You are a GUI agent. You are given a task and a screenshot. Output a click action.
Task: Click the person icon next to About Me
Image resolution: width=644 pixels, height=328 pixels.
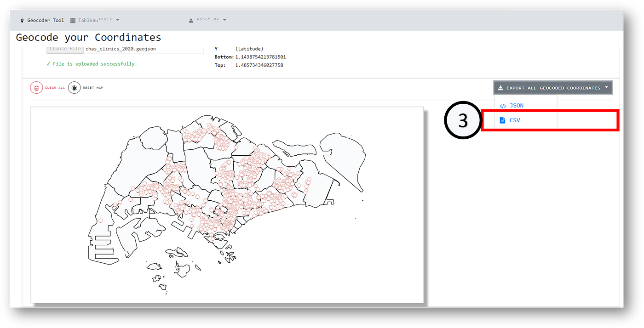190,19
